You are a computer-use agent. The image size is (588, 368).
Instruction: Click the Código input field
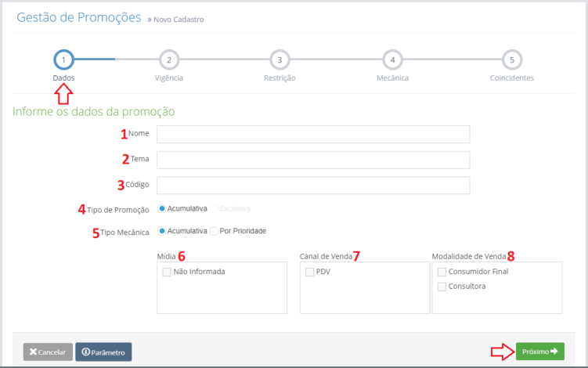click(313, 186)
